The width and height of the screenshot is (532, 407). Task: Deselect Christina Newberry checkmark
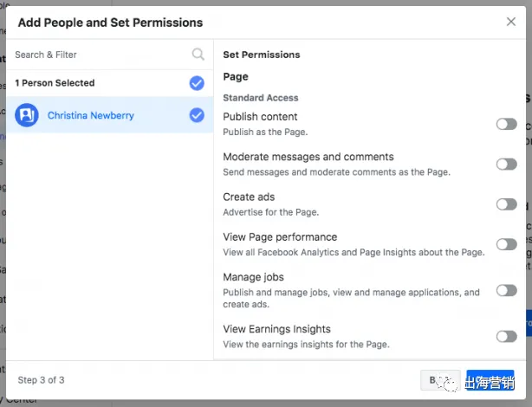click(x=197, y=115)
